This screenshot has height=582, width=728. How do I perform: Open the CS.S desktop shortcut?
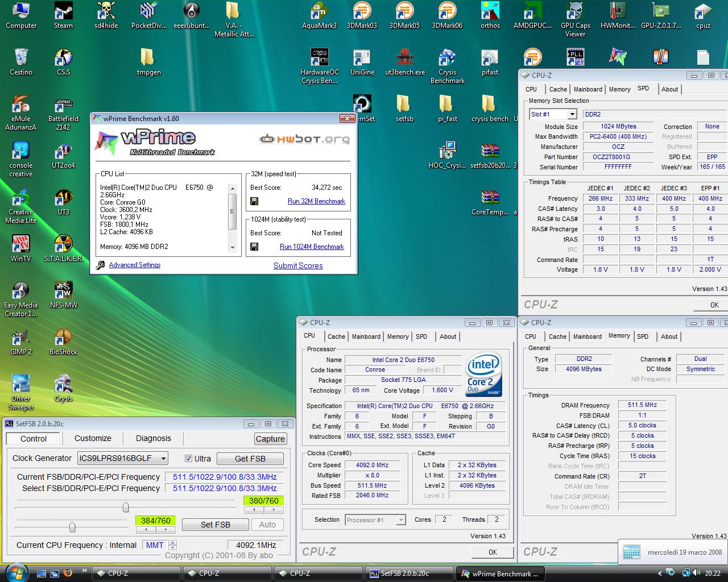(63, 62)
